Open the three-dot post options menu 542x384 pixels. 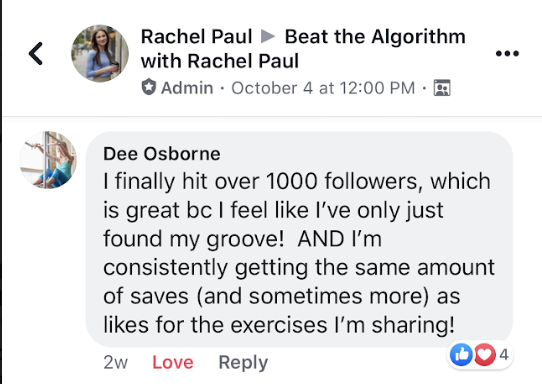(507, 54)
